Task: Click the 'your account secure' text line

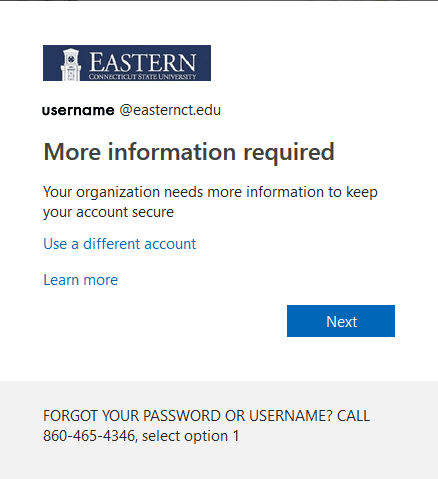Action: (x=108, y=212)
